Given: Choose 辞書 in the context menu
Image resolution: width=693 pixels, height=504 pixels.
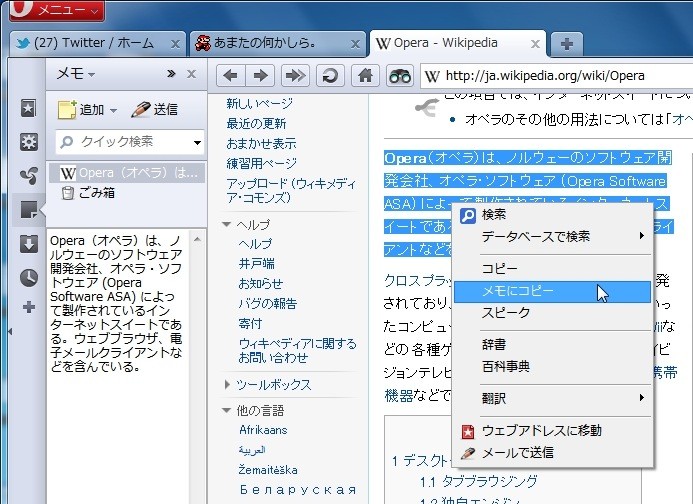Looking at the screenshot, I should click(552, 344).
